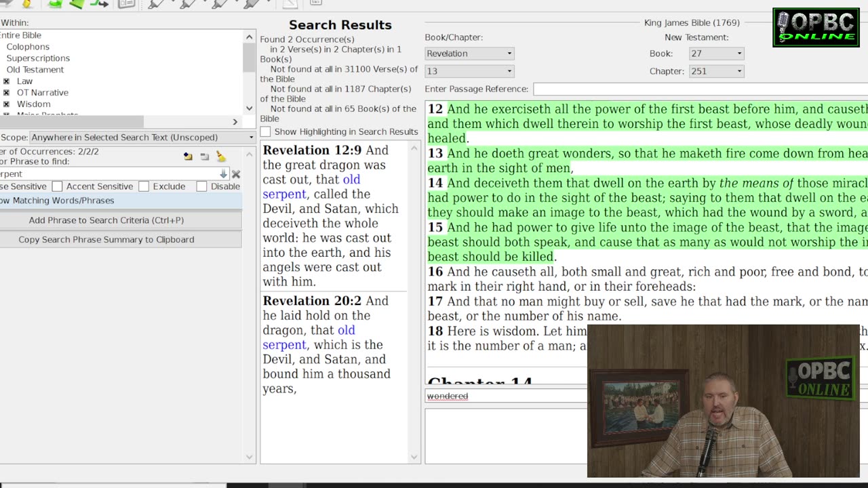Click the 'Found 2 Occurrence(s)' summary text
This screenshot has height=488, width=868.
click(x=307, y=39)
